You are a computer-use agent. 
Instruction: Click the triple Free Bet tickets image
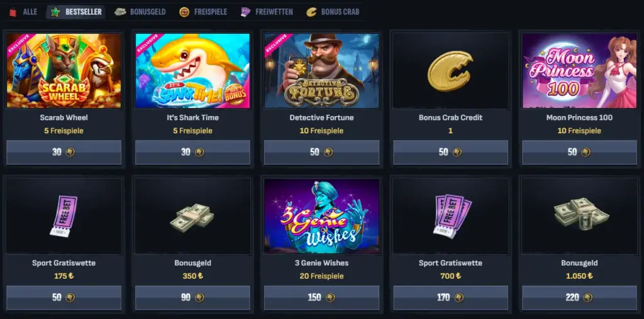point(452,216)
